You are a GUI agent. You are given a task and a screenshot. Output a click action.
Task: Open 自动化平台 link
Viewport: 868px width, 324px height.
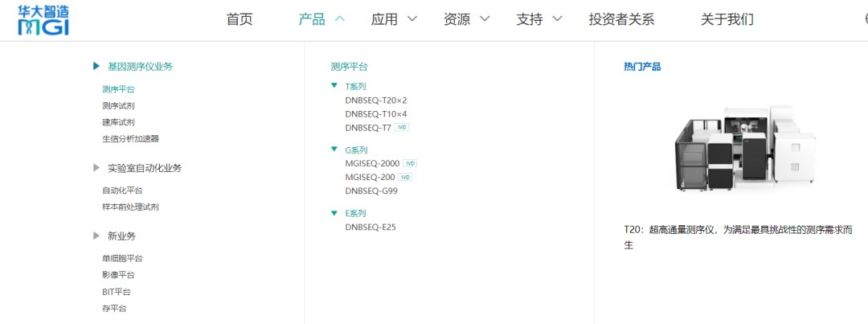[122, 190]
